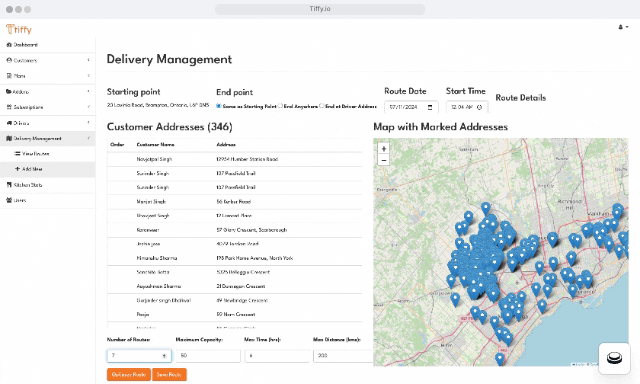Viewport: 640px width, 384px height.
Task: Click the Add New plus icon
Action: pos(18,169)
